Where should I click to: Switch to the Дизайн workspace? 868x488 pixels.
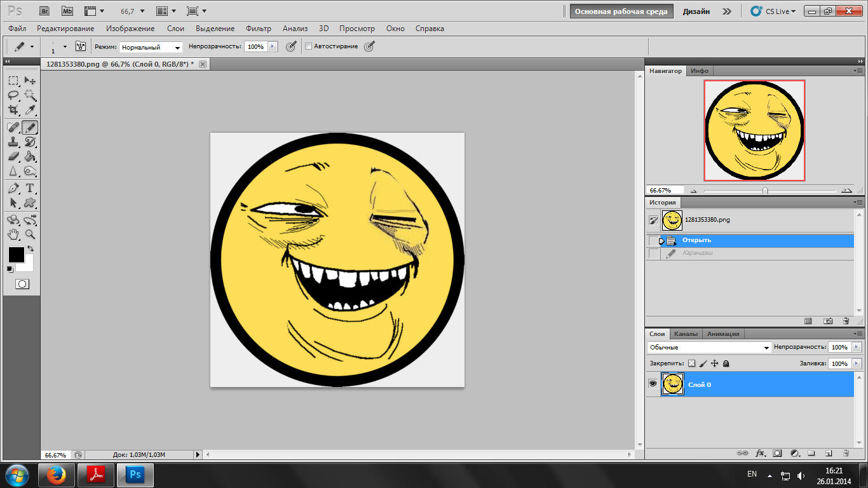(x=696, y=11)
